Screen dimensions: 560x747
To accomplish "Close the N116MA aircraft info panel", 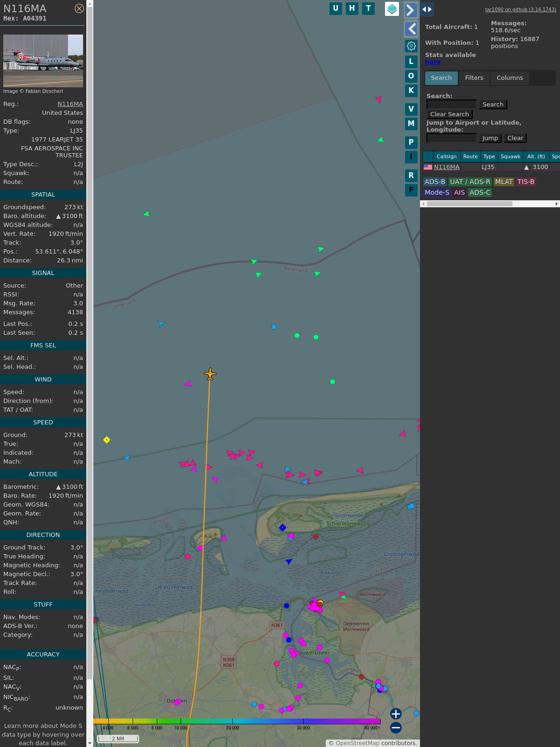I will 79,8.
